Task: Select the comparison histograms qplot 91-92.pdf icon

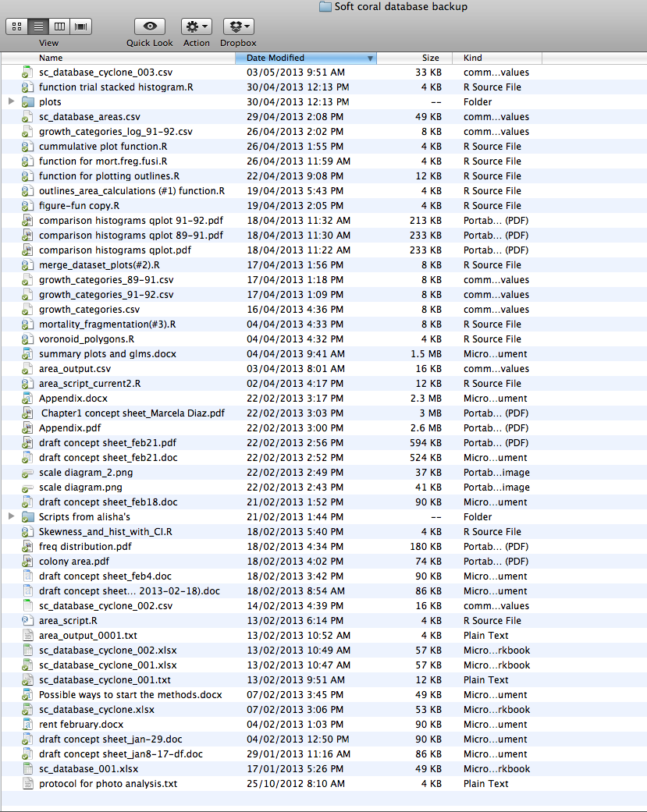Action: coord(27,221)
